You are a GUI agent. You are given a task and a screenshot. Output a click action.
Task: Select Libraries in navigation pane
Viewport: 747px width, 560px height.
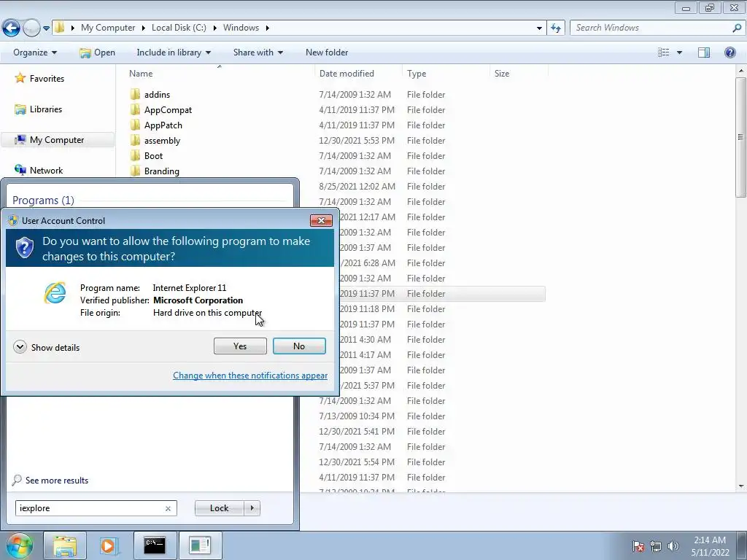(39, 109)
